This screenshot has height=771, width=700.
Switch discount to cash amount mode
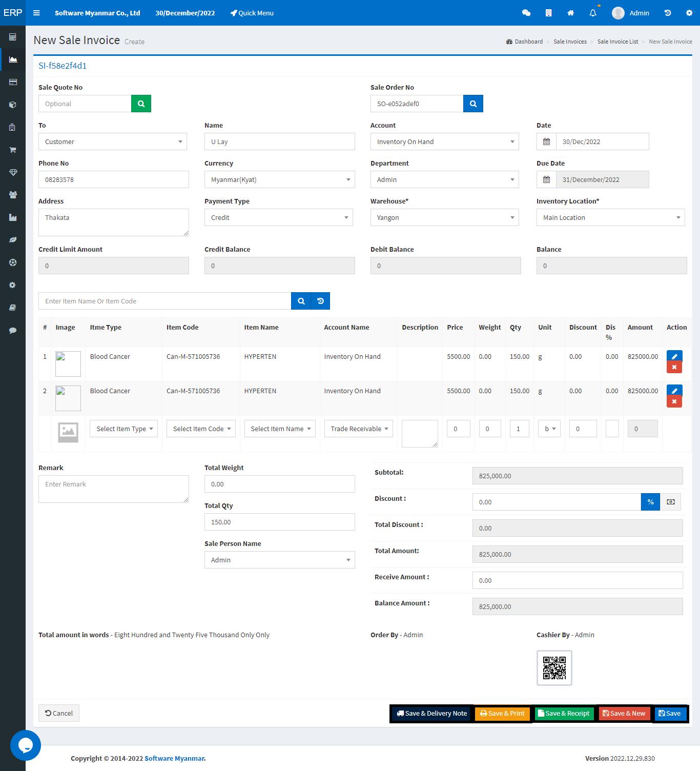tap(670, 502)
